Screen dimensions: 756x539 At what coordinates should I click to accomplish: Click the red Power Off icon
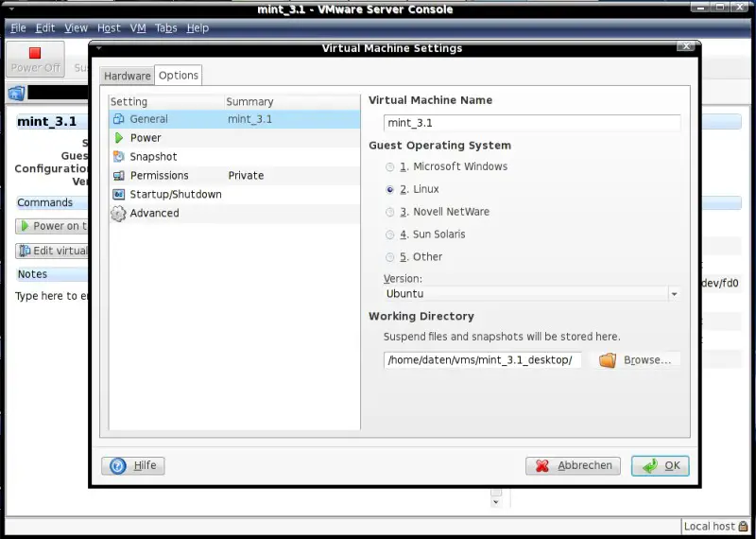click(x=35, y=53)
